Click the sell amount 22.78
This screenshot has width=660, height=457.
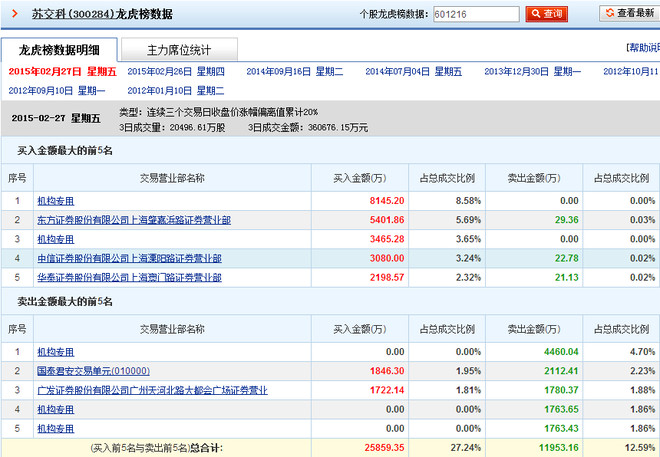pyautogui.click(x=567, y=258)
